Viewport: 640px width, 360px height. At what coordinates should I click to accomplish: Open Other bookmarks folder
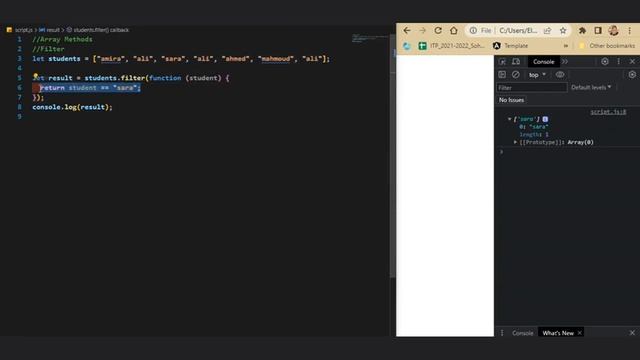coord(607,46)
